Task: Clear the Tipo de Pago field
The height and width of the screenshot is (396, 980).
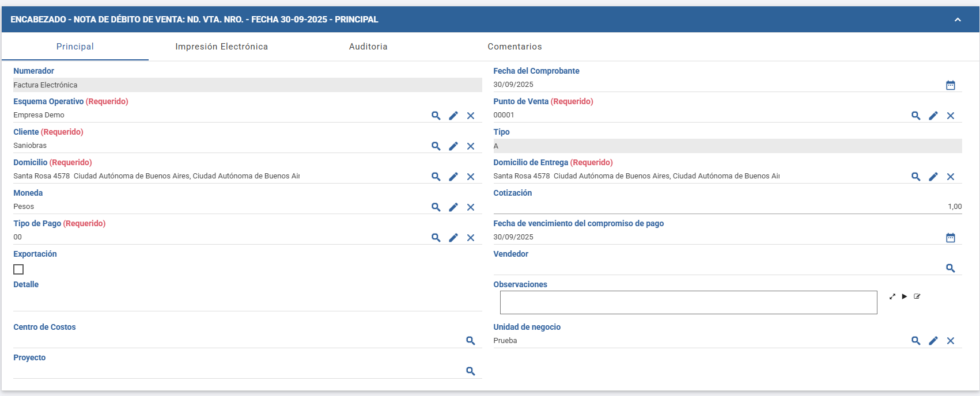Action: [471, 238]
